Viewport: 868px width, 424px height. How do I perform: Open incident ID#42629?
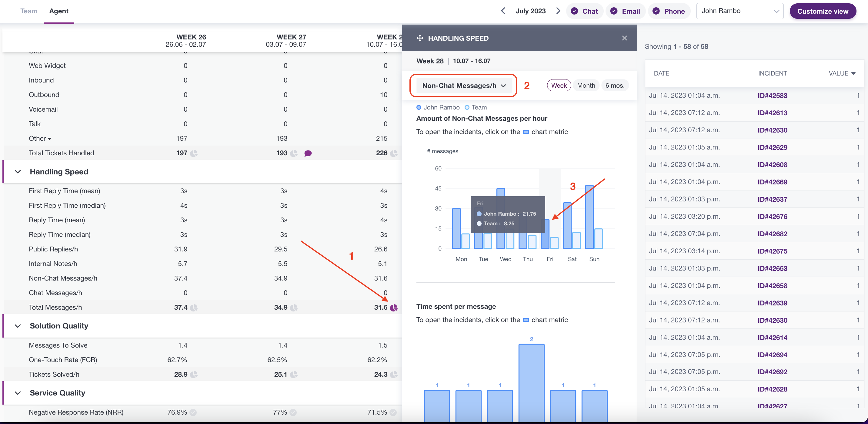tap(772, 147)
